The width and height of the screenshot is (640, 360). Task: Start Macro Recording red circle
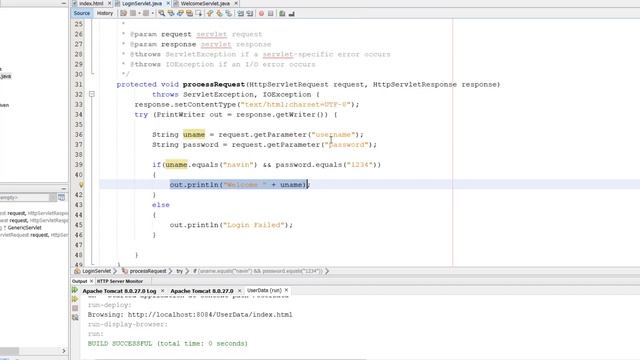tap(261, 13)
